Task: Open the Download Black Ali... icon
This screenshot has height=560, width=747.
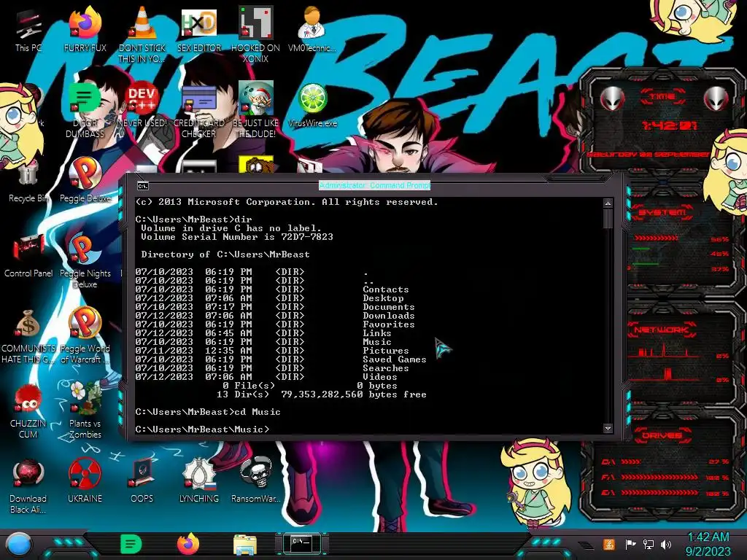Action: tap(28, 486)
